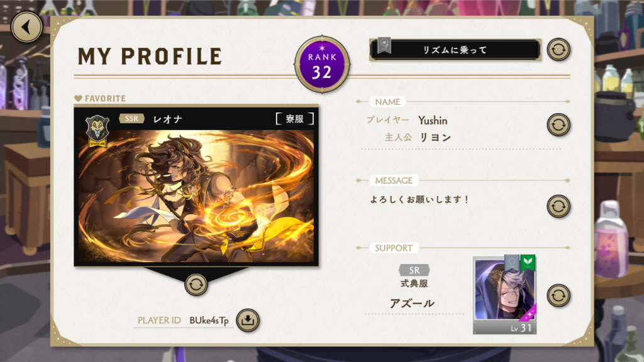Change the title リズムに乗って with its refresh icon
The height and width of the screenshot is (362, 644).
pyautogui.click(x=558, y=50)
